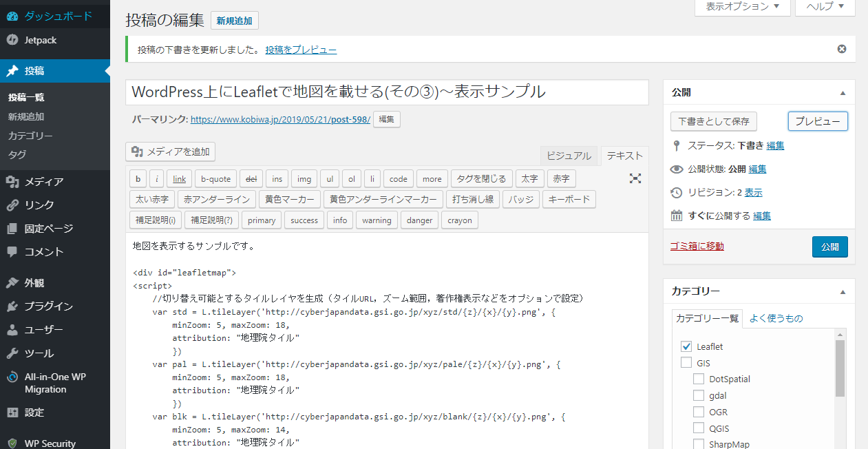Click the blue 公開 publish button
Image resolution: width=868 pixels, height=449 pixels.
pyautogui.click(x=829, y=247)
